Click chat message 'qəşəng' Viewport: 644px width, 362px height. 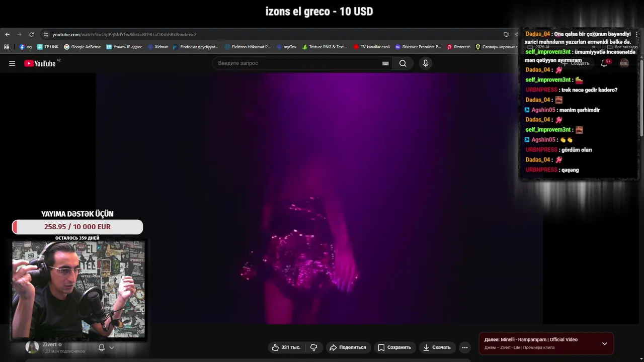[570, 170]
